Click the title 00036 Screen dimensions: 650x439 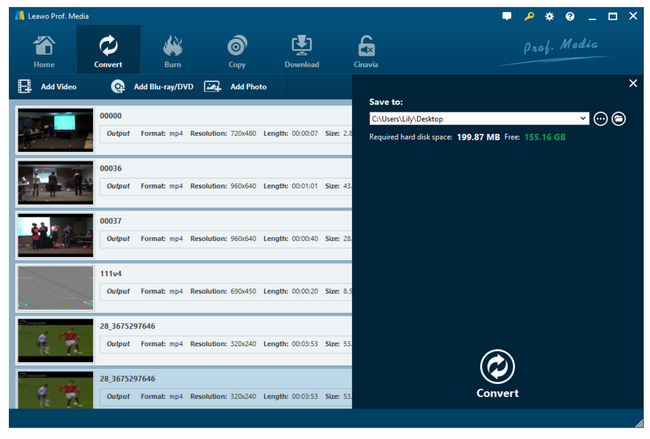click(x=111, y=168)
